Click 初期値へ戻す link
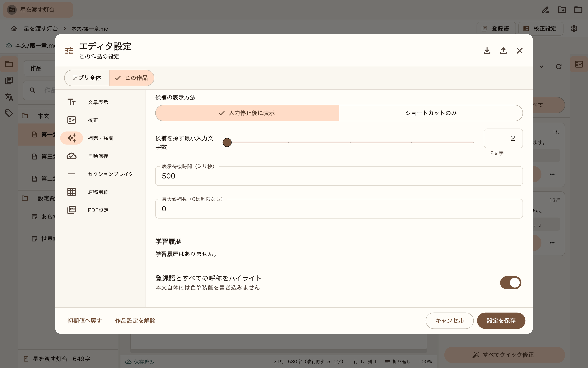588x368 pixels. [85, 321]
